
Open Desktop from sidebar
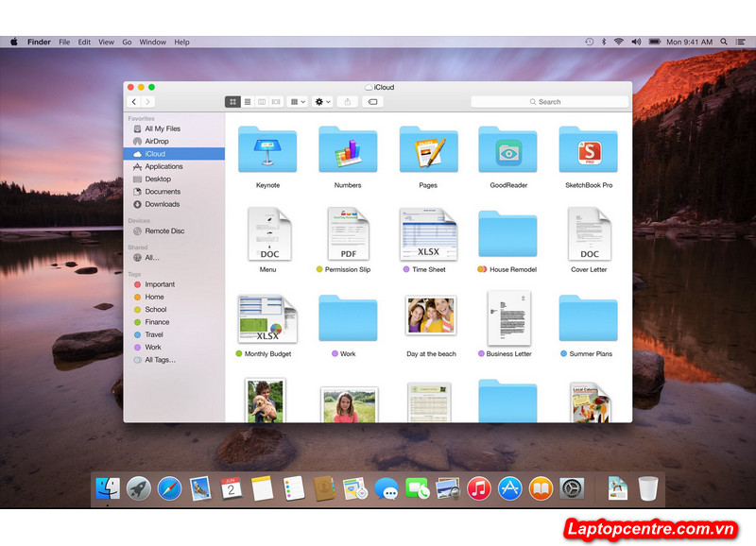coord(174,179)
